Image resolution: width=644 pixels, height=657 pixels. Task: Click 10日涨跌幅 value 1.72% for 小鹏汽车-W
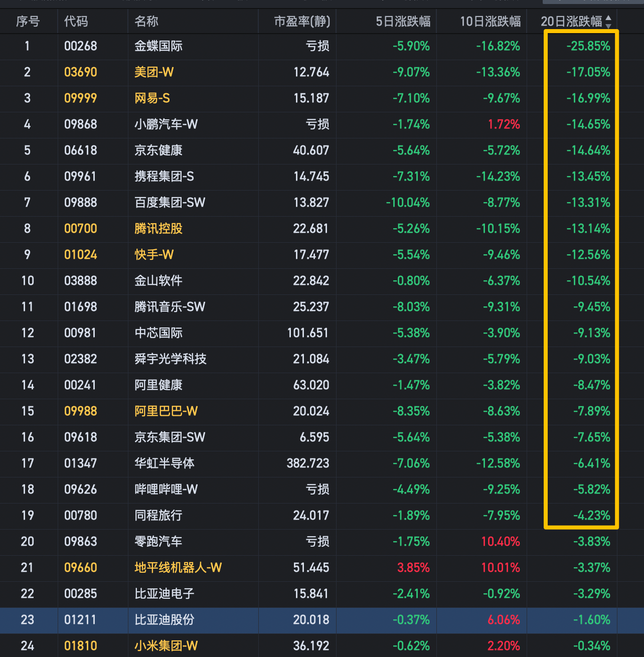pos(504,124)
